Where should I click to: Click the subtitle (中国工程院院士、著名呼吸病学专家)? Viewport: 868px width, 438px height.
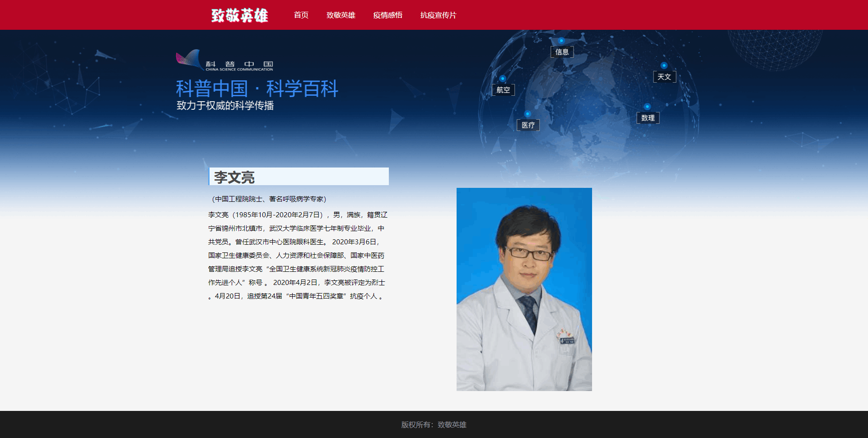click(x=269, y=199)
